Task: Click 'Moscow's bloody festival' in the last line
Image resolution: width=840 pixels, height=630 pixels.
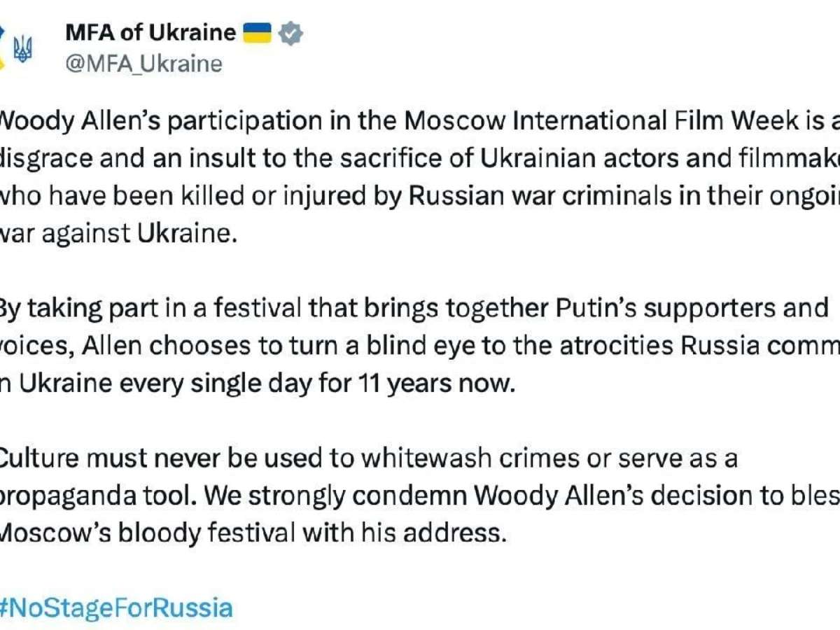Action: (146, 533)
